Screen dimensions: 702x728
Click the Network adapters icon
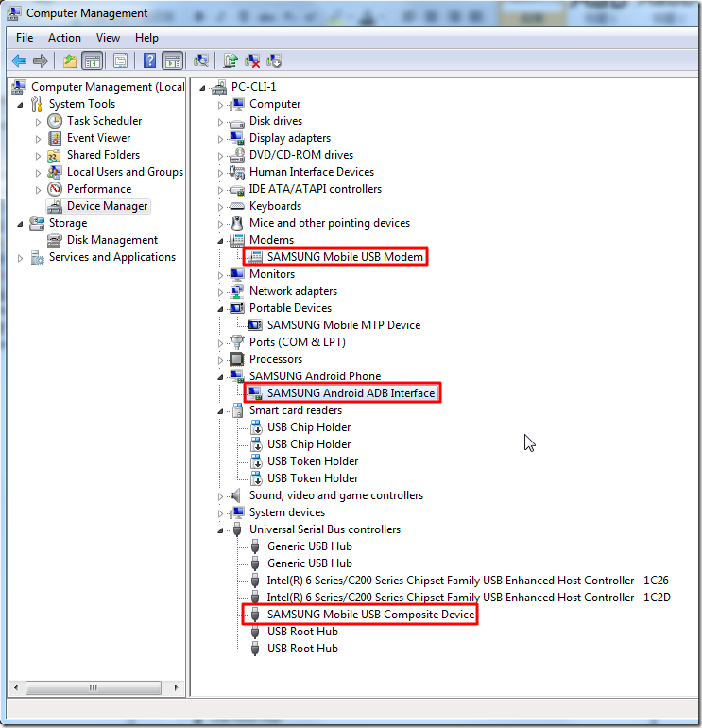coord(237,291)
